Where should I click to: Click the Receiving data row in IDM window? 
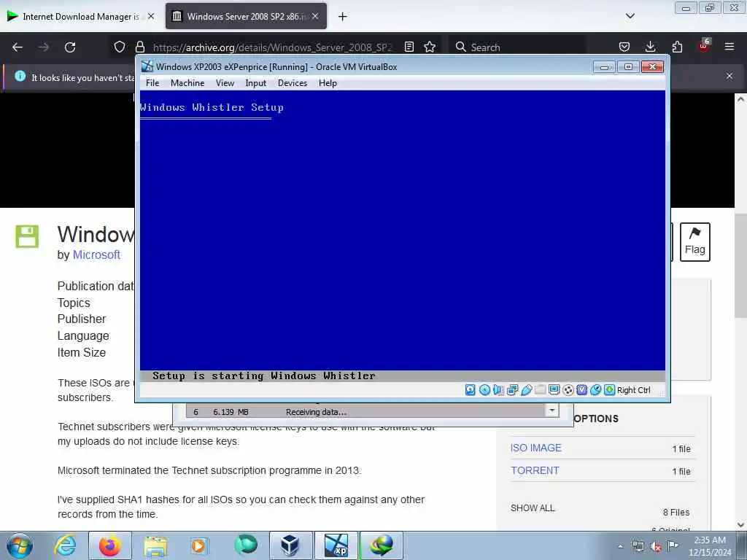click(365, 412)
